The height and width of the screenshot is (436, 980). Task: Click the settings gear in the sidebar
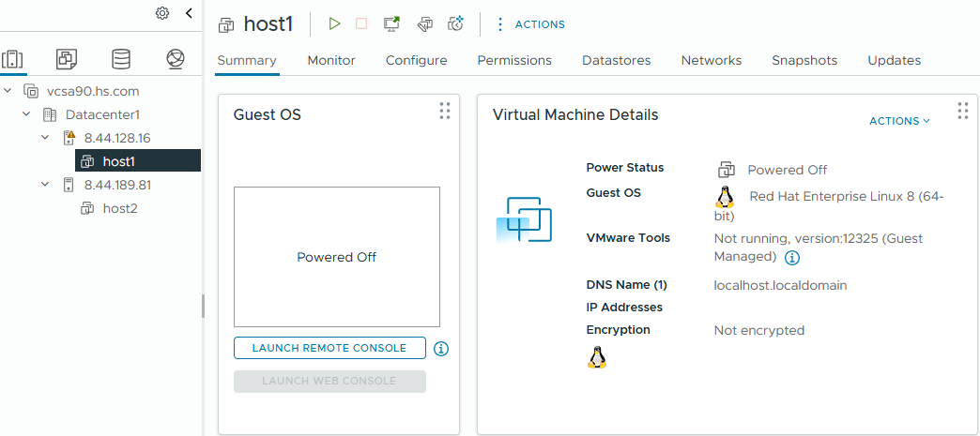pyautogui.click(x=161, y=13)
